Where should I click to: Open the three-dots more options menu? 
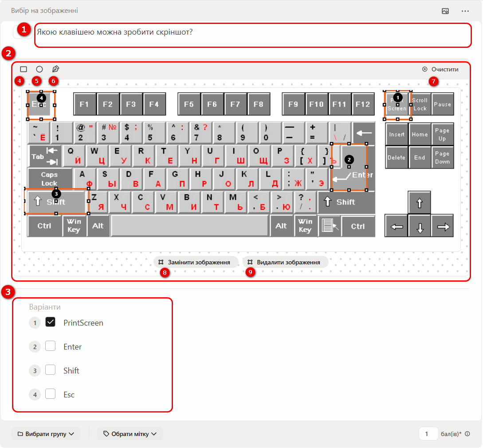click(465, 11)
